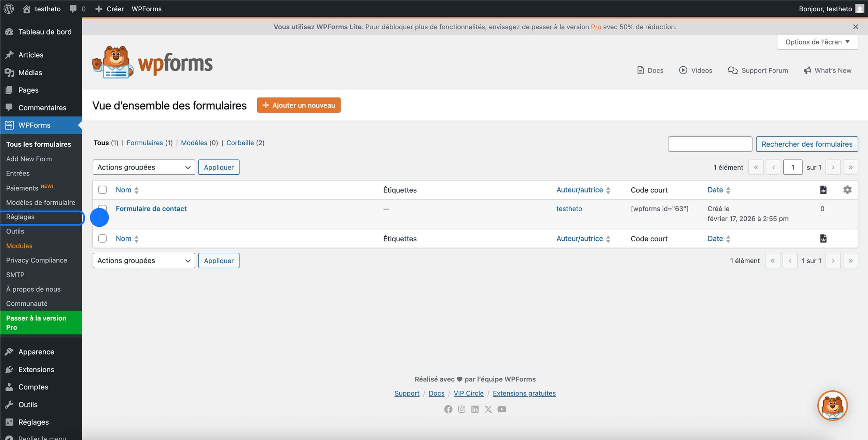868x440 pixels.
Task: Open the YouTube icon in footer
Action: (x=501, y=409)
